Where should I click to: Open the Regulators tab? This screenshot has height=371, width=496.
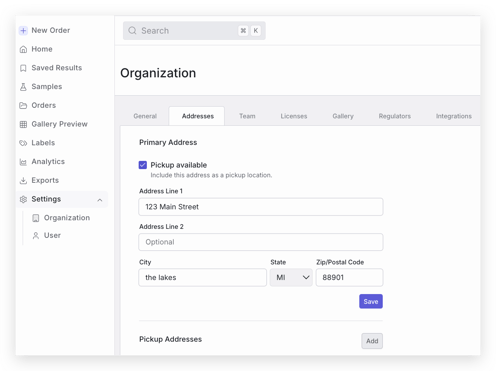[x=395, y=116]
